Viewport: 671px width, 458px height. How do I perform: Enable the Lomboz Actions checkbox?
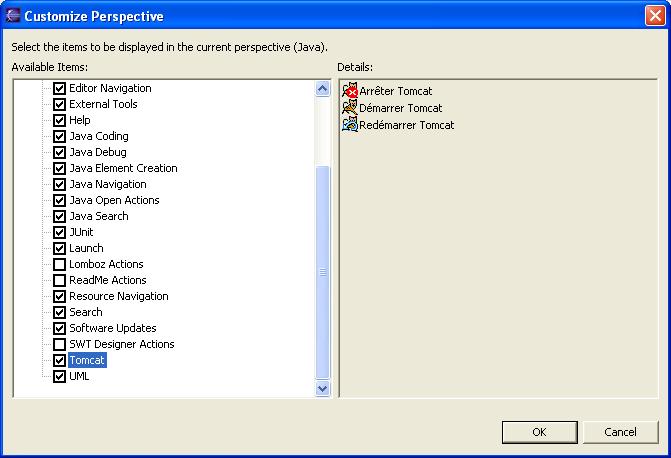pos(59,264)
